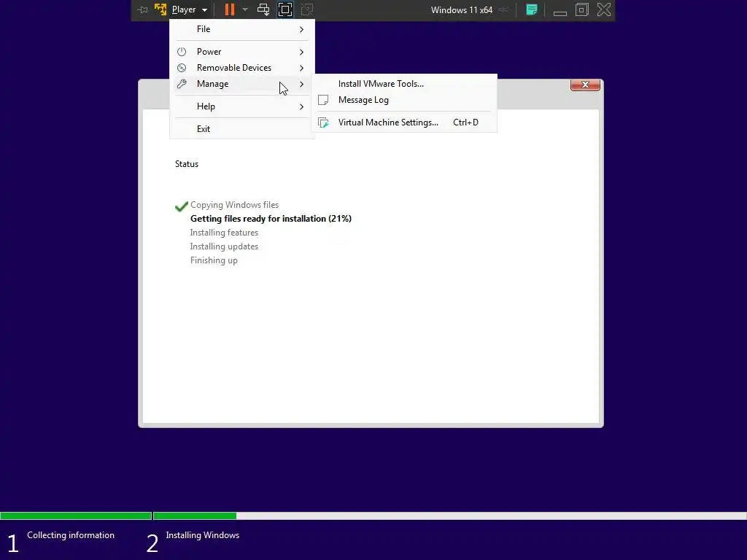
Task: Restore the VMware Player window
Action: pyautogui.click(x=581, y=9)
